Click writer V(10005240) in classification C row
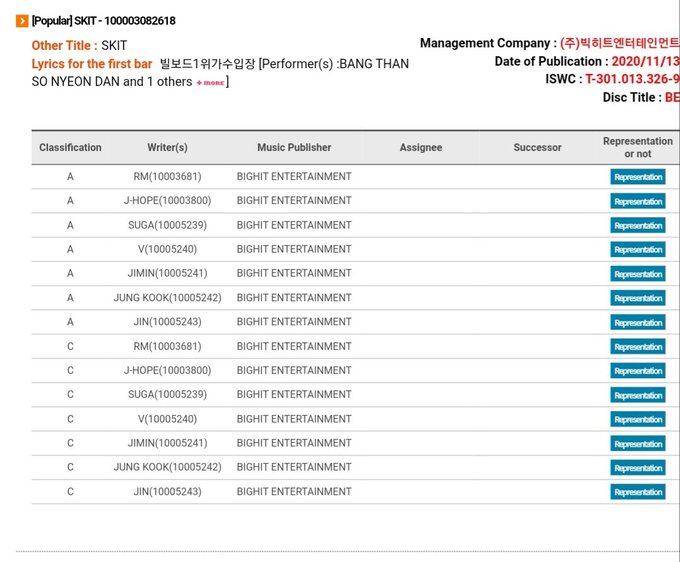680x562 pixels. point(167,419)
